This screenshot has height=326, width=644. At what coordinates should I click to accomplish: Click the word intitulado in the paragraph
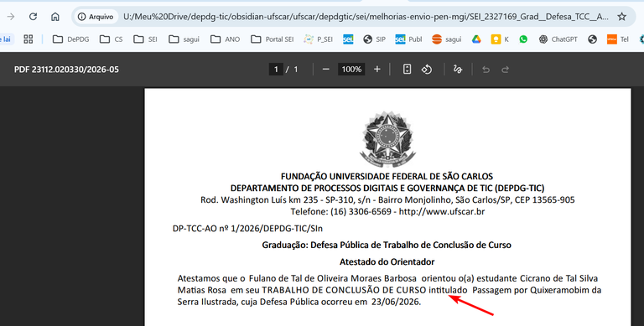pyautogui.click(x=448, y=290)
